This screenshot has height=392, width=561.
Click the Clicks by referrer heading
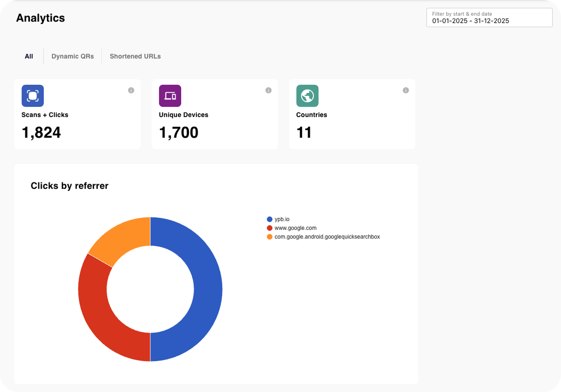70,186
